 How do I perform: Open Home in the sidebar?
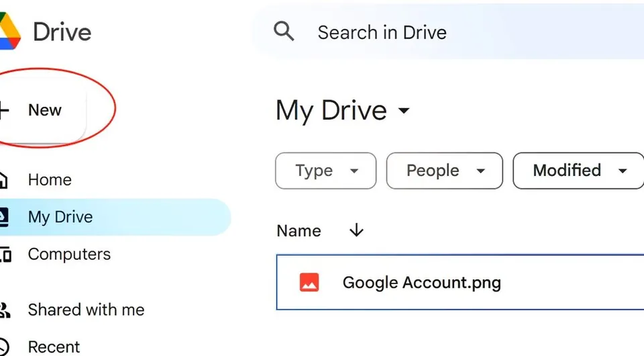pyautogui.click(x=50, y=179)
